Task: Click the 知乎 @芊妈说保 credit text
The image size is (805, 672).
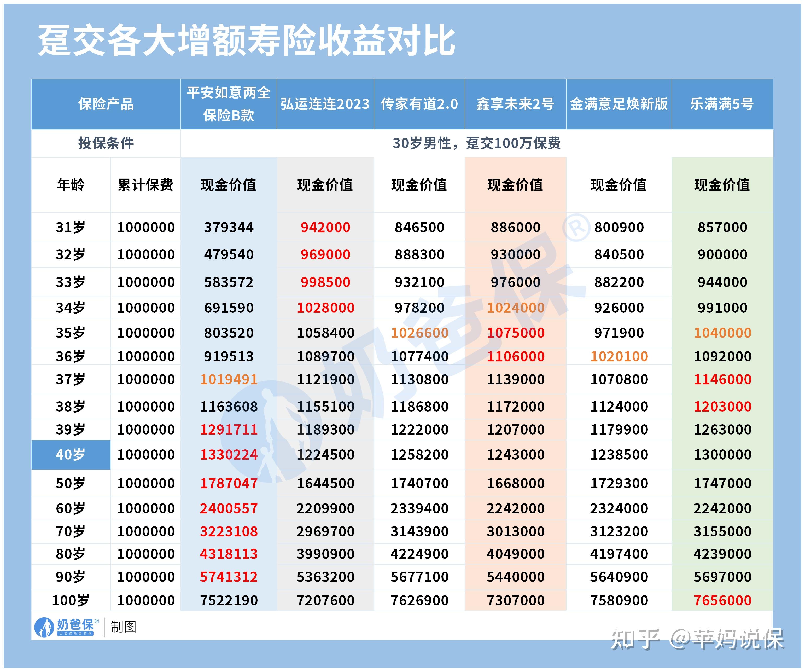Action: coord(698,639)
